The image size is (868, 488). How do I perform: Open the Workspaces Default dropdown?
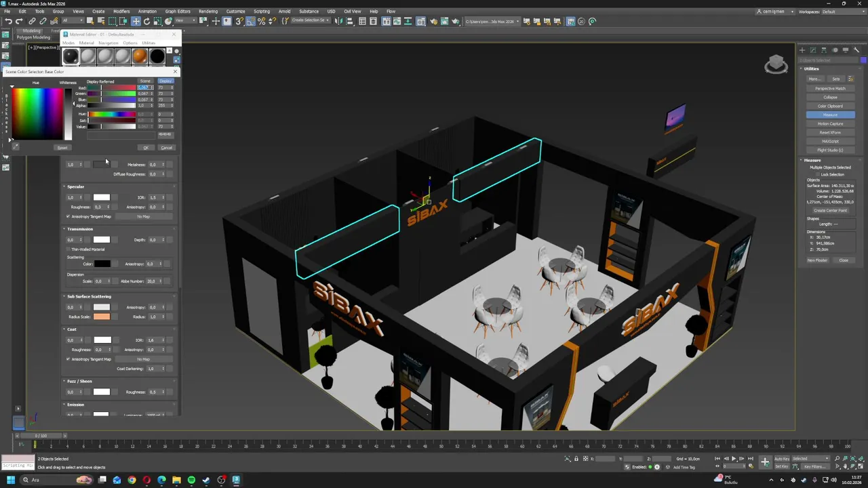point(843,12)
